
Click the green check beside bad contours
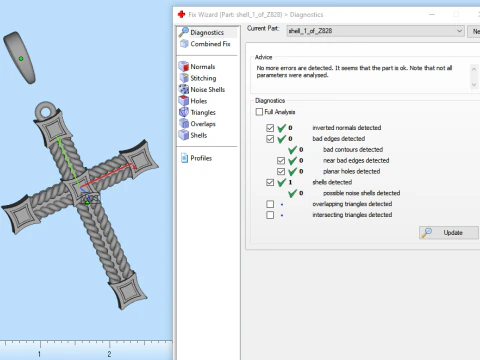(x=293, y=150)
